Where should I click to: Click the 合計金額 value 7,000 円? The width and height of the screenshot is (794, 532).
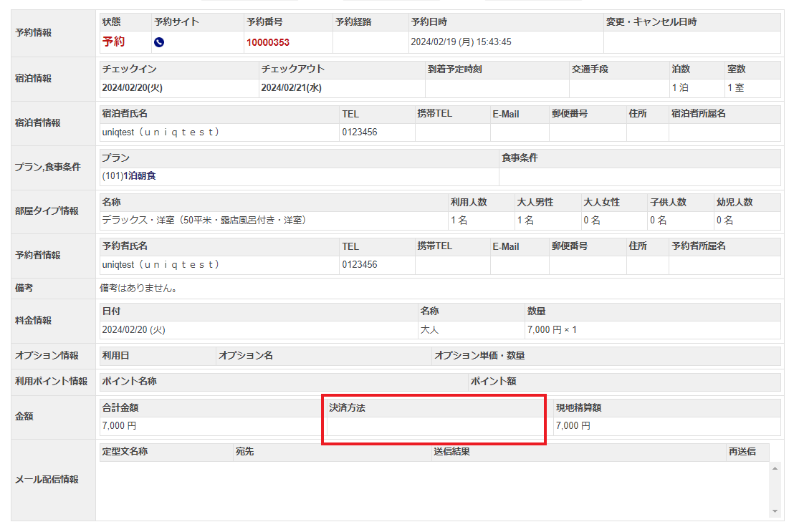[119, 426]
